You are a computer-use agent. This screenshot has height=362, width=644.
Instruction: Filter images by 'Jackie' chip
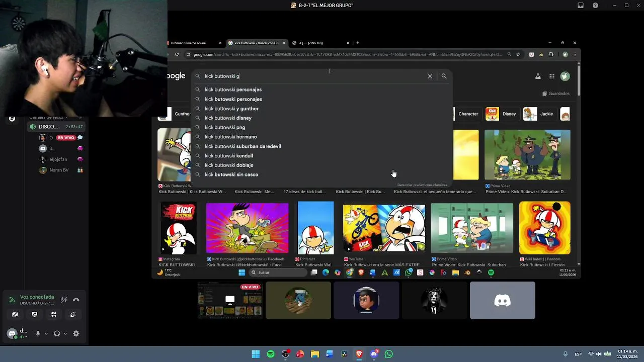coord(539,114)
